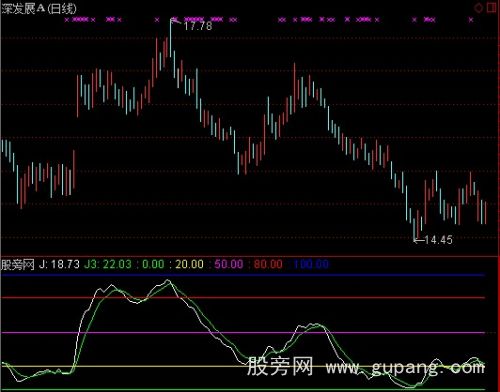This screenshot has height=392, width=500.
Task: Click the J3: 22.03 indicator value
Action: click(x=108, y=264)
